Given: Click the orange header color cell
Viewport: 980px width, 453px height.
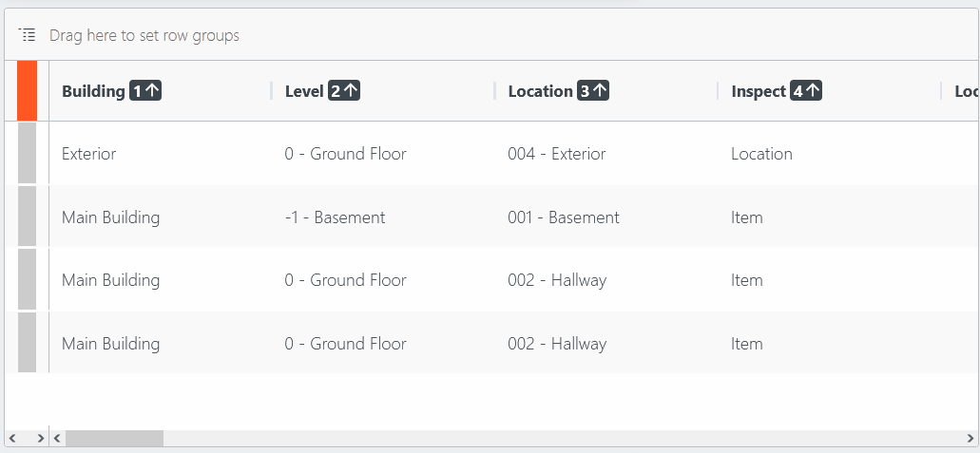Looking at the screenshot, I should coord(27,91).
